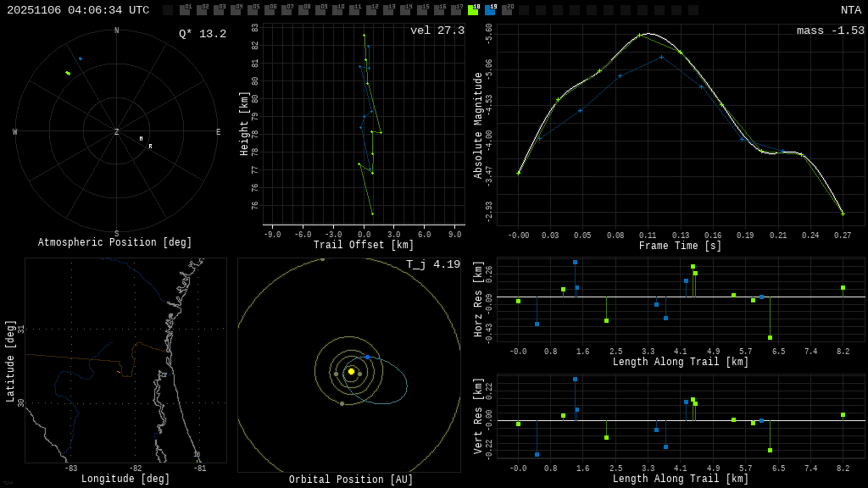
Task: Click the UTC timestamp in the header
Action: tap(78, 10)
